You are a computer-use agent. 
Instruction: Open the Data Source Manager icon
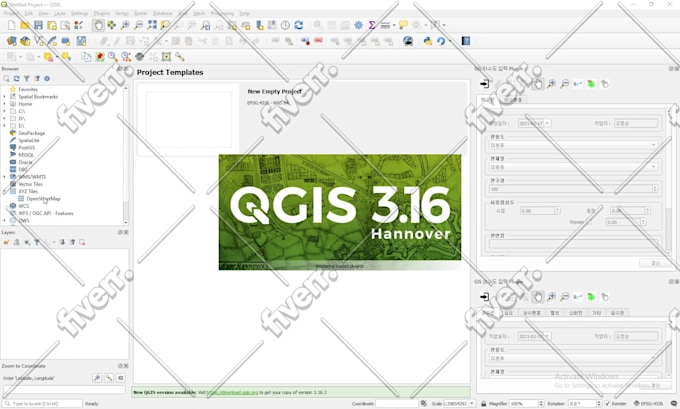click(12, 41)
